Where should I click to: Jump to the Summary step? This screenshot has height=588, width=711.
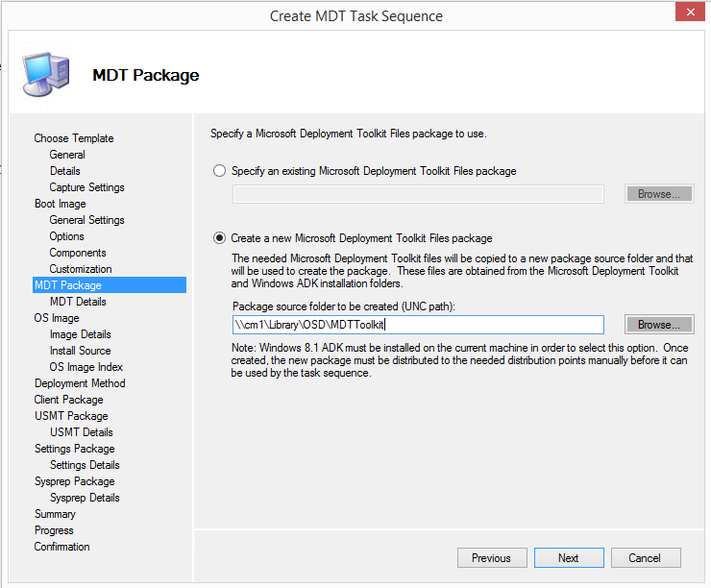[x=55, y=514]
